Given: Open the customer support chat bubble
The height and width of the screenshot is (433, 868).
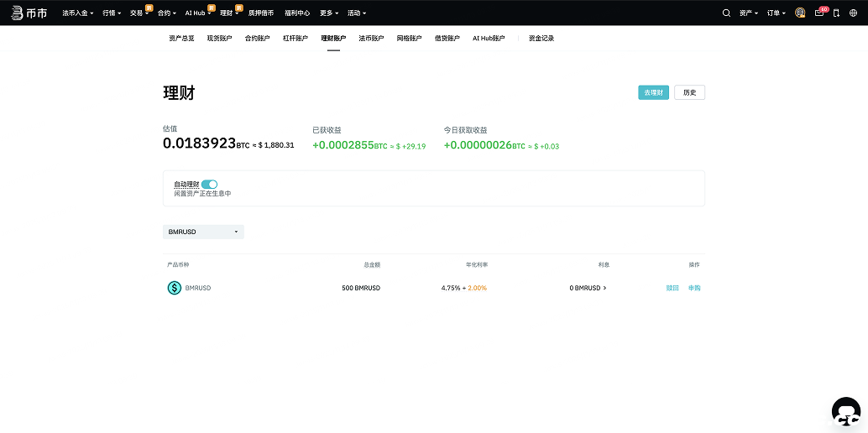Looking at the screenshot, I should (x=846, y=412).
